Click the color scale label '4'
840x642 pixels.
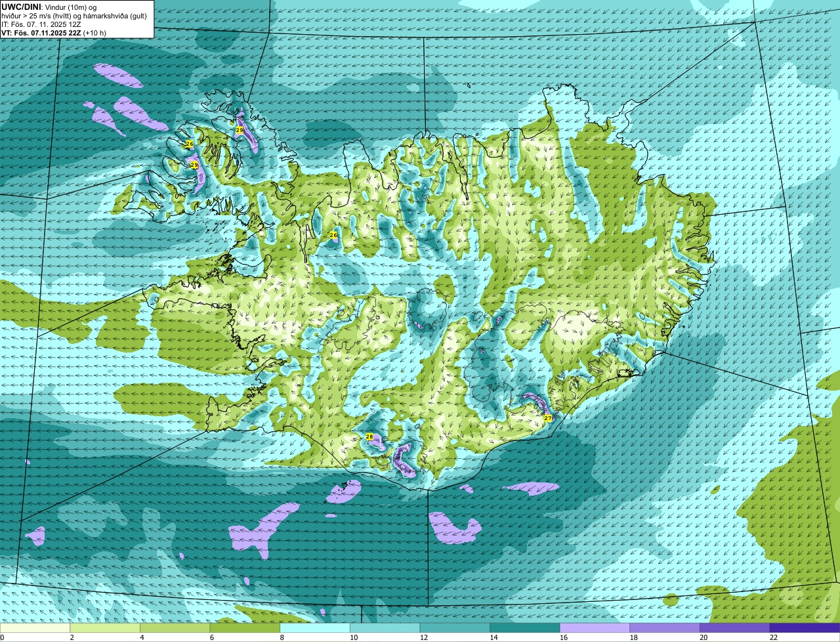142,637
